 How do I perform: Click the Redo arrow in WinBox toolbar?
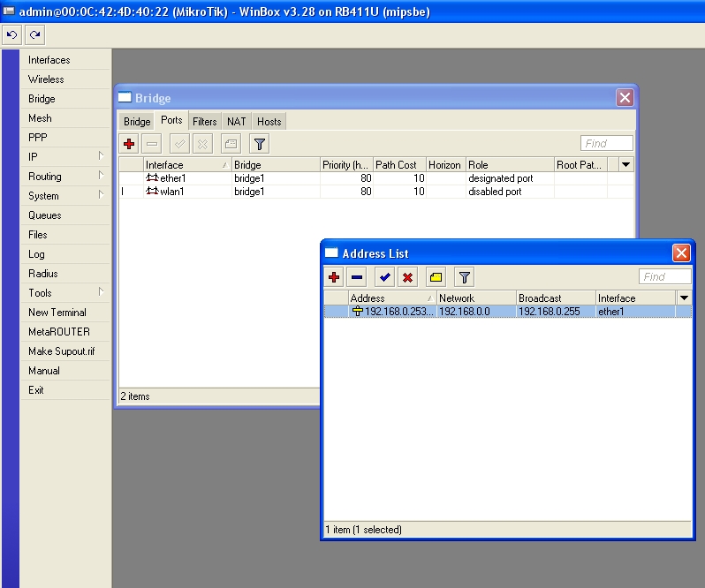34,34
